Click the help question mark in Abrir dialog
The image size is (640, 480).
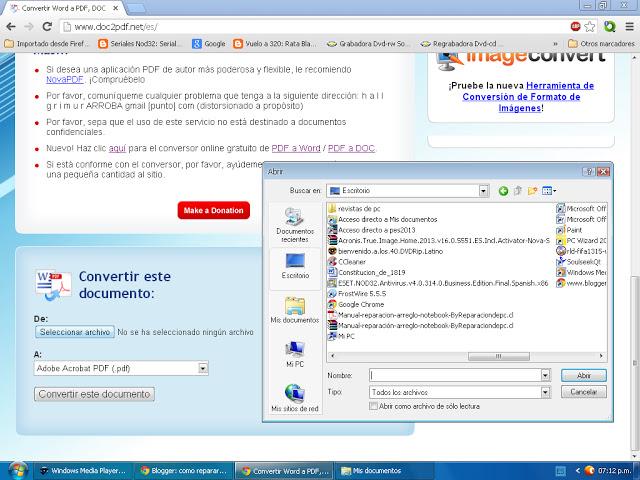pos(589,172)
